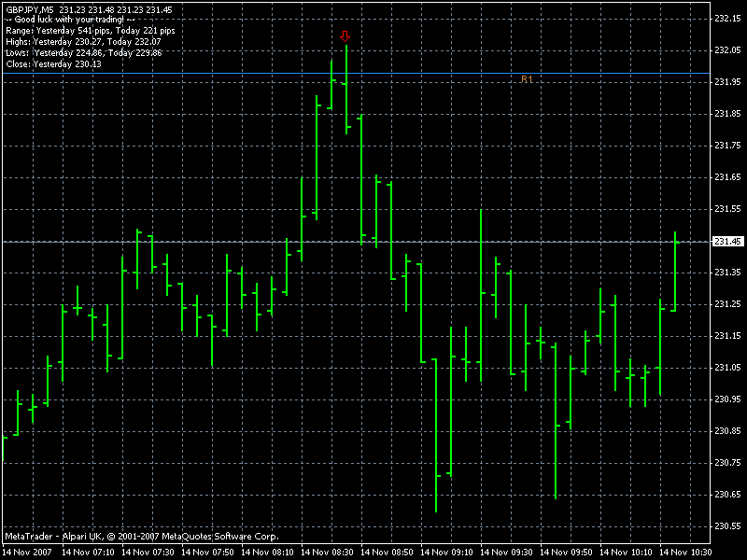The image size is (747, 560).
Task: Click the 231.05 price scale label
Action: pos(728,368)
